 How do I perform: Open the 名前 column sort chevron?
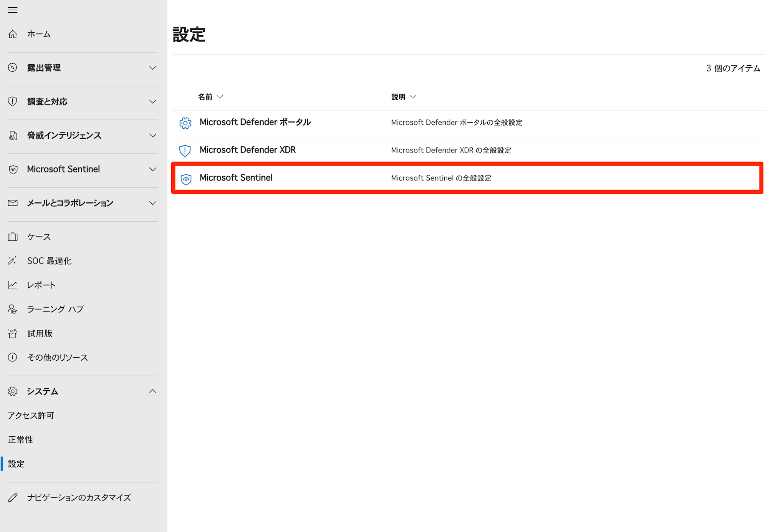point(220,97)
